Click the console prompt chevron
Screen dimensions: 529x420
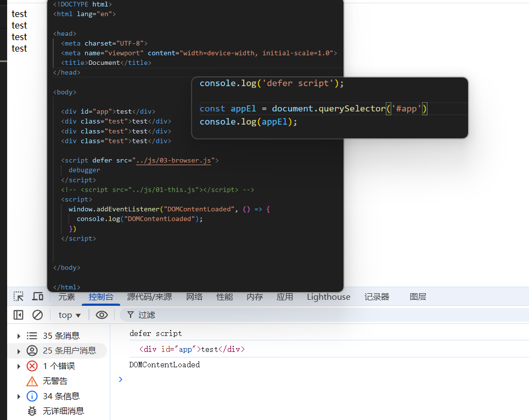[x=121, y=379]
